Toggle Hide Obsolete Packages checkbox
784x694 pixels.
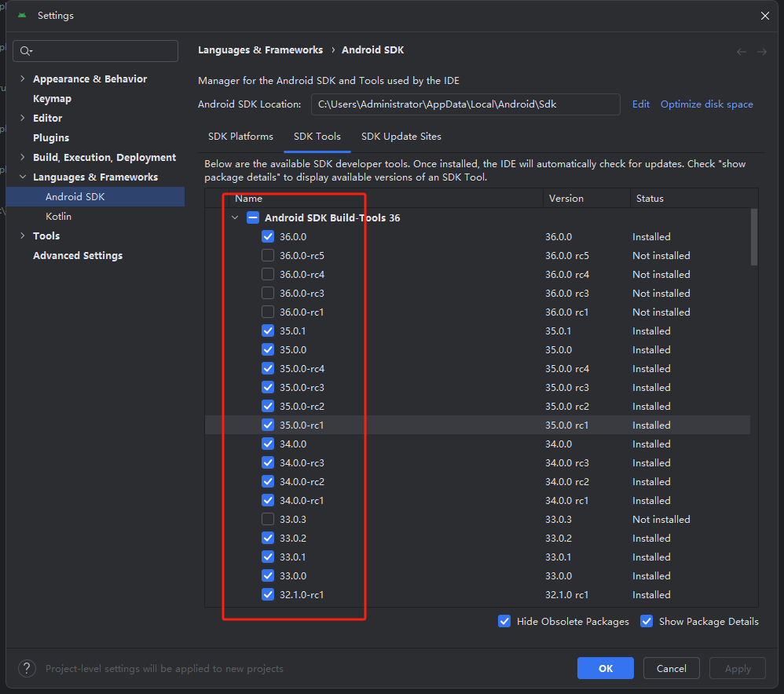[x=504, y=621]
